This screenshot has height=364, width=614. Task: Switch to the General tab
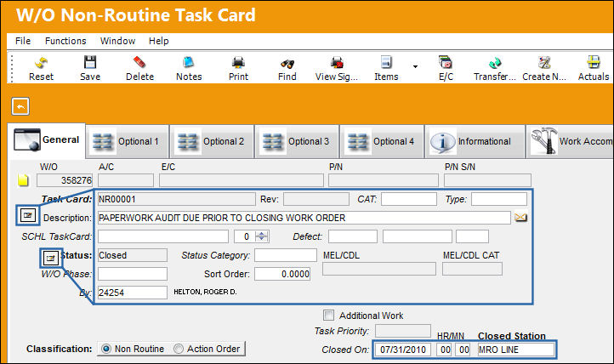(46, 140)
